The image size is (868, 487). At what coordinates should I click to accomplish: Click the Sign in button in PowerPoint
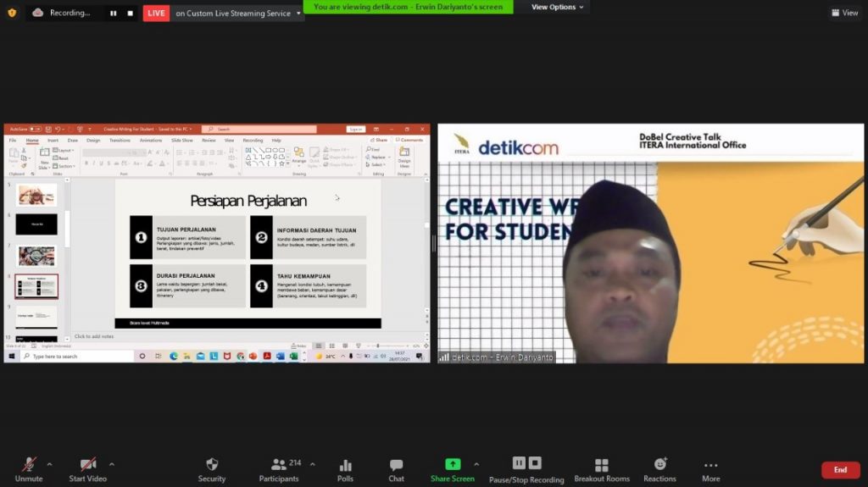point(355,129)
